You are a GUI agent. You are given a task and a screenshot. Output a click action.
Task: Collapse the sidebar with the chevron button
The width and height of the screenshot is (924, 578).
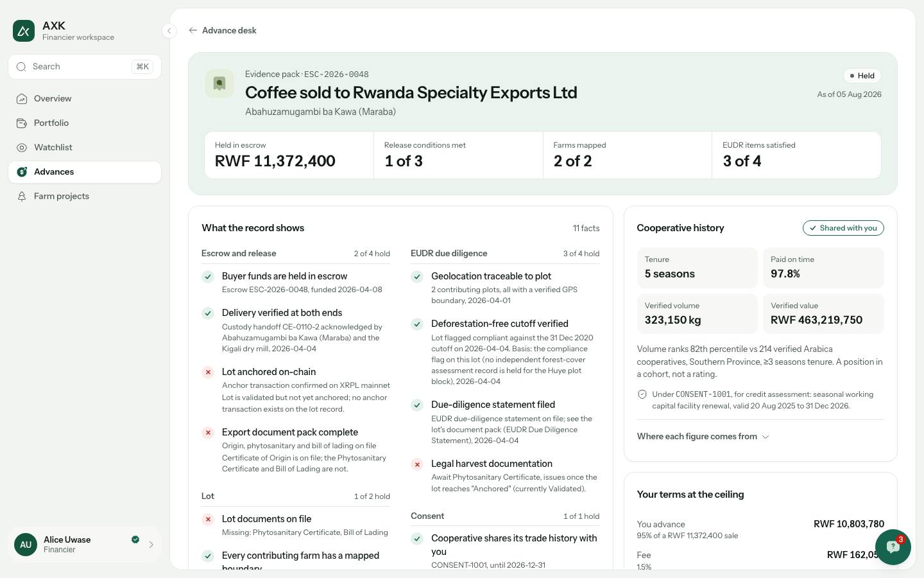169,31
